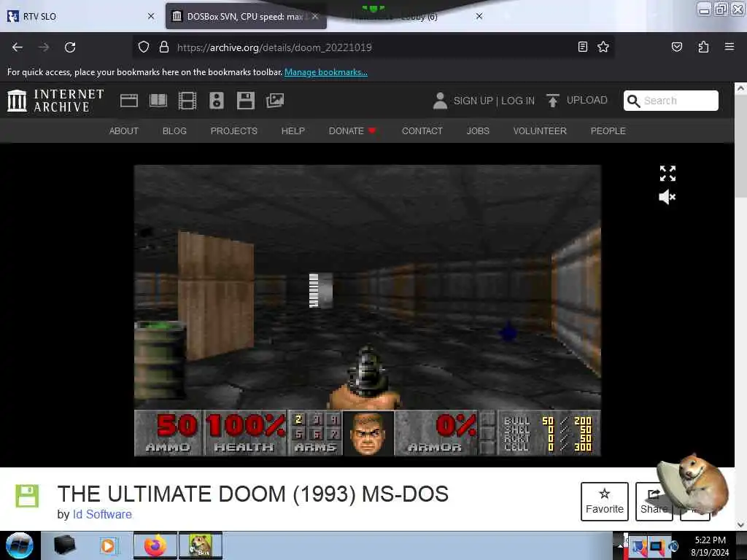747x560 pixels.
Task: Open the Video film strip icon
Action: pyautogui.click(x=187, y=101)
